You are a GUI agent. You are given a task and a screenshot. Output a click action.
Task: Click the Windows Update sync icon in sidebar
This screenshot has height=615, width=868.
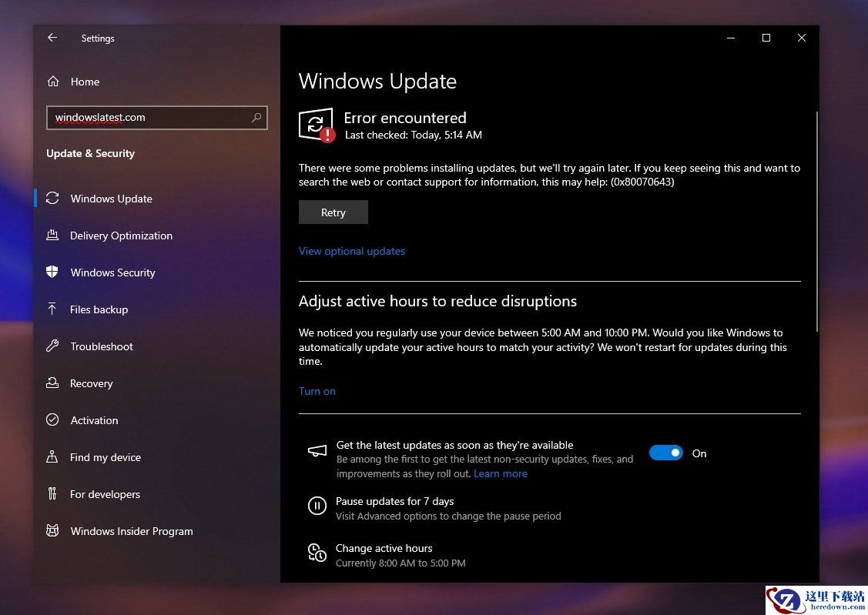click(52, 198)
